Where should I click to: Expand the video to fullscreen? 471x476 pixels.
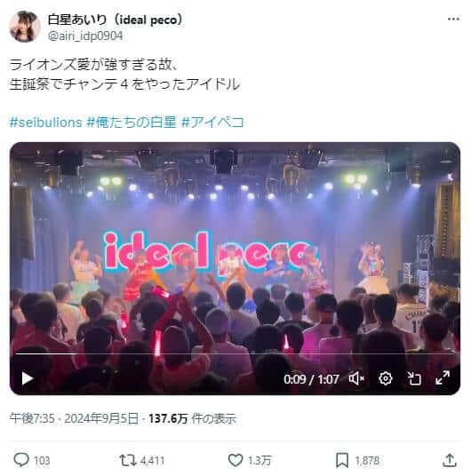click(443, 377)
